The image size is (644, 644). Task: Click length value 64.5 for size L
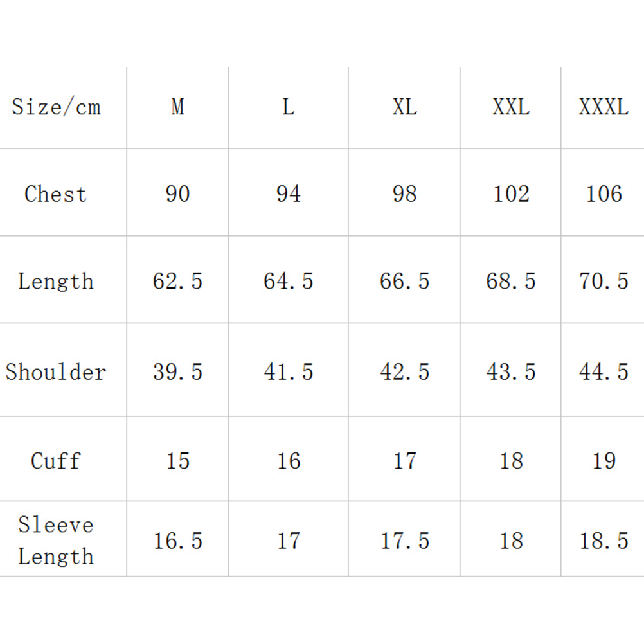(x=289, y=282)
